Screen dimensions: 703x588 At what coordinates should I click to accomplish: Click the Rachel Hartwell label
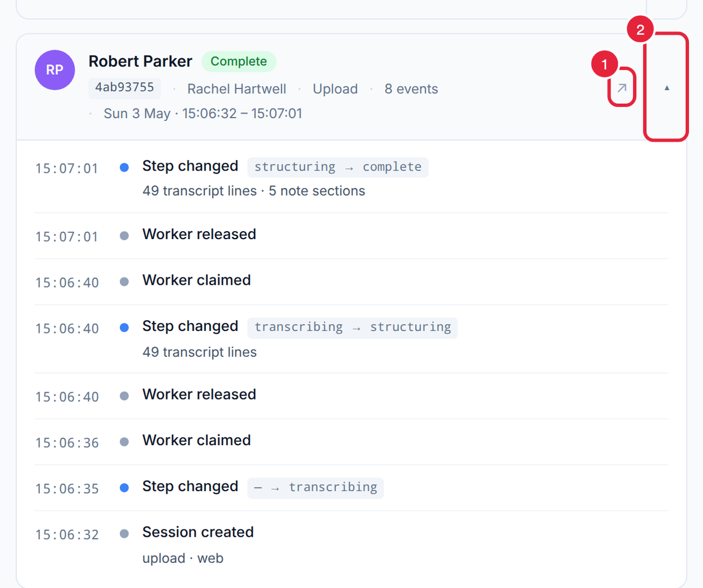coord(237,89)
